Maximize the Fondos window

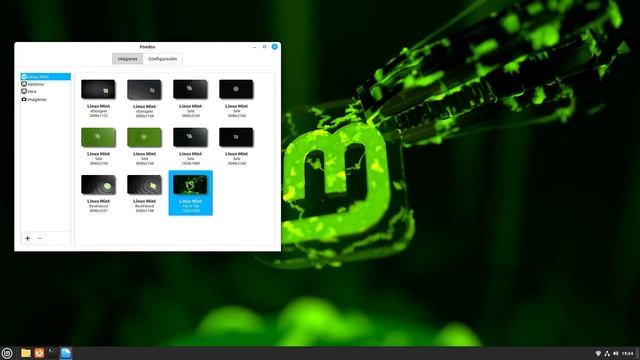click(264, 47)
